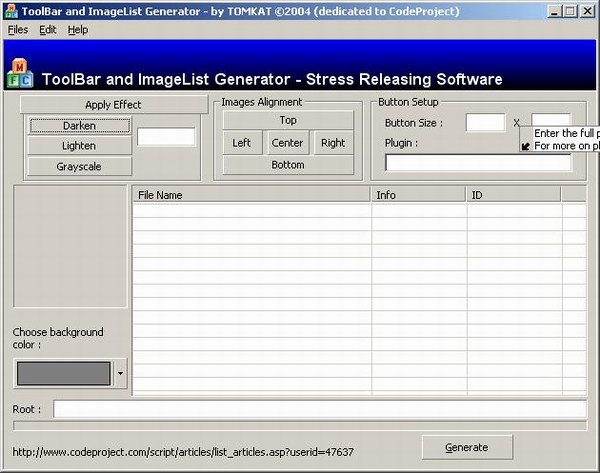
Task: Click the Apply Effect button
Action: [x=114, y=104]
